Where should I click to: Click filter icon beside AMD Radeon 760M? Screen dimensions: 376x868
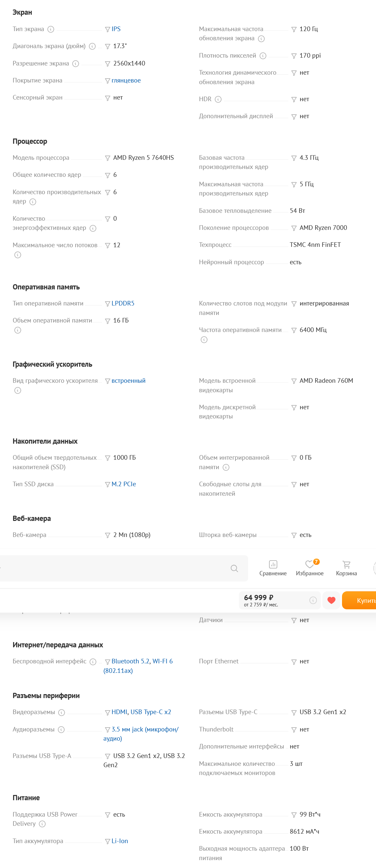tap(294, 381)
